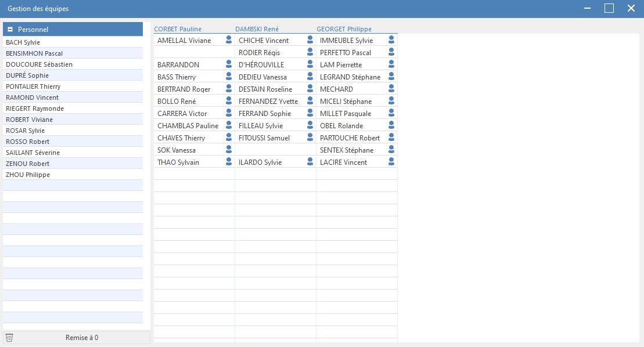Click the person icon beside RODIER Régis
644x347 pixels.
310,52
